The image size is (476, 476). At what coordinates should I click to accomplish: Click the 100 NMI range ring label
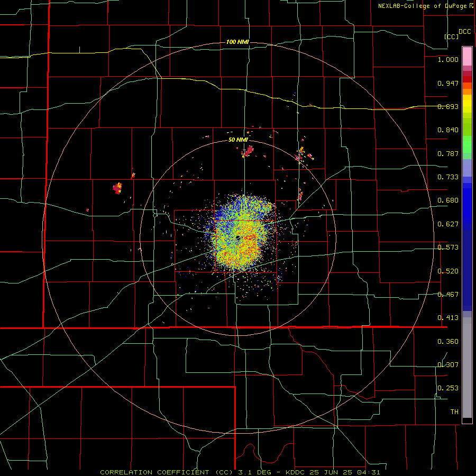click(237, 42)
